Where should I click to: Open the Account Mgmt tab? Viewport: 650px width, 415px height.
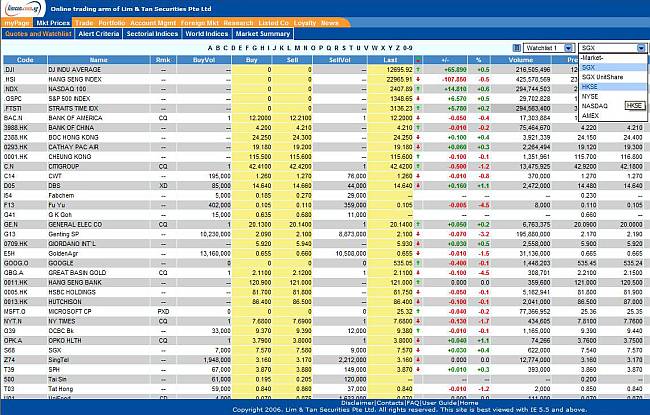tap(153, 23)
